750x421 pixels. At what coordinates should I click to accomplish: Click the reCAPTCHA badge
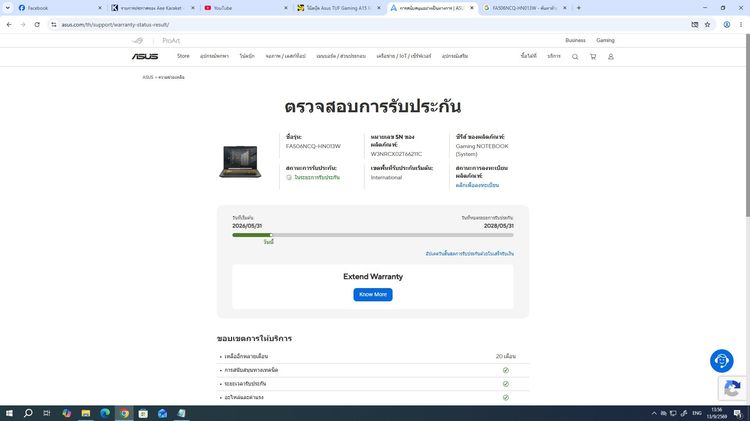click(732, 388)
